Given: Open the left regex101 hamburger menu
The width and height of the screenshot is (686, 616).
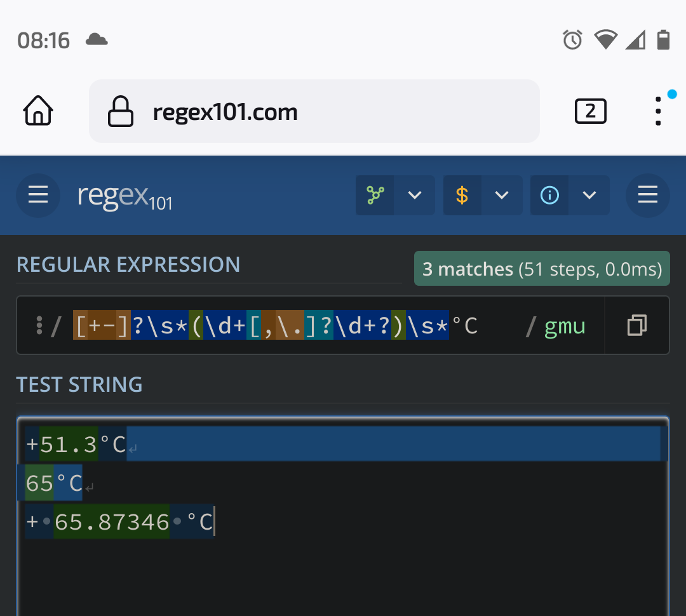Looking at the screenshot, I should click(x=38, y=195).
